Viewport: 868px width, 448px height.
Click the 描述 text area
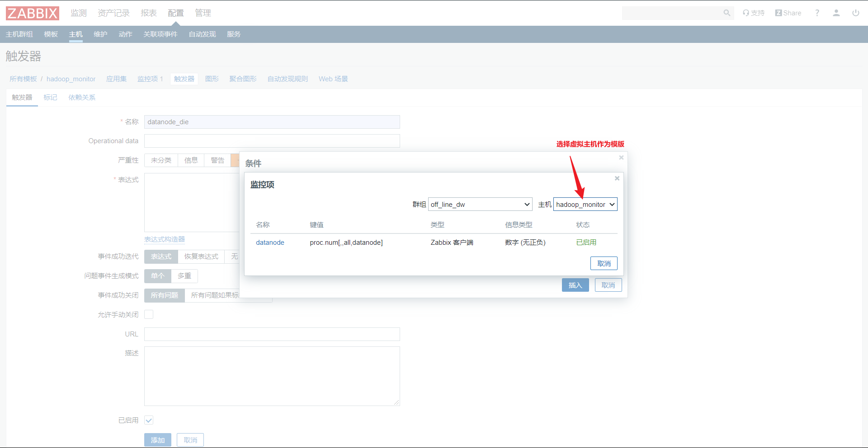[x=272, y=376]
